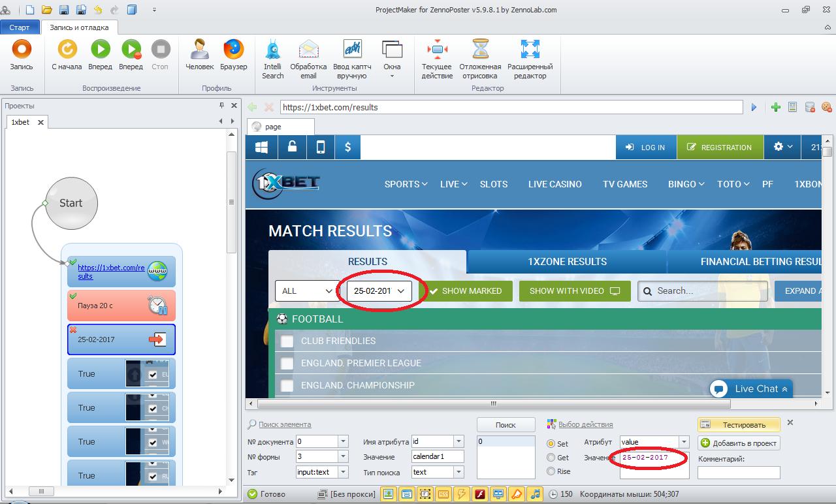The image size is (836, 504).
Task: Restart playback with С начала
Action: tap(67, 55)
